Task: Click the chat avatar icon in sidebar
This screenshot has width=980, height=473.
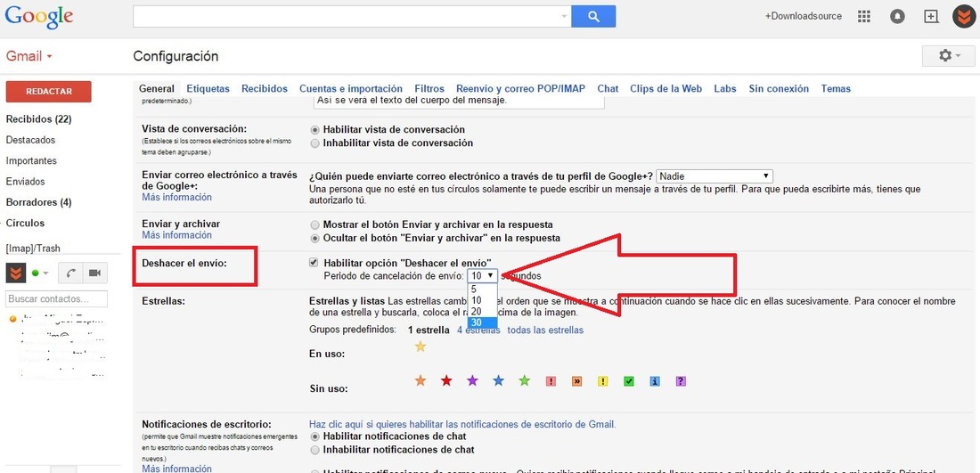Action: pos(16,273)
